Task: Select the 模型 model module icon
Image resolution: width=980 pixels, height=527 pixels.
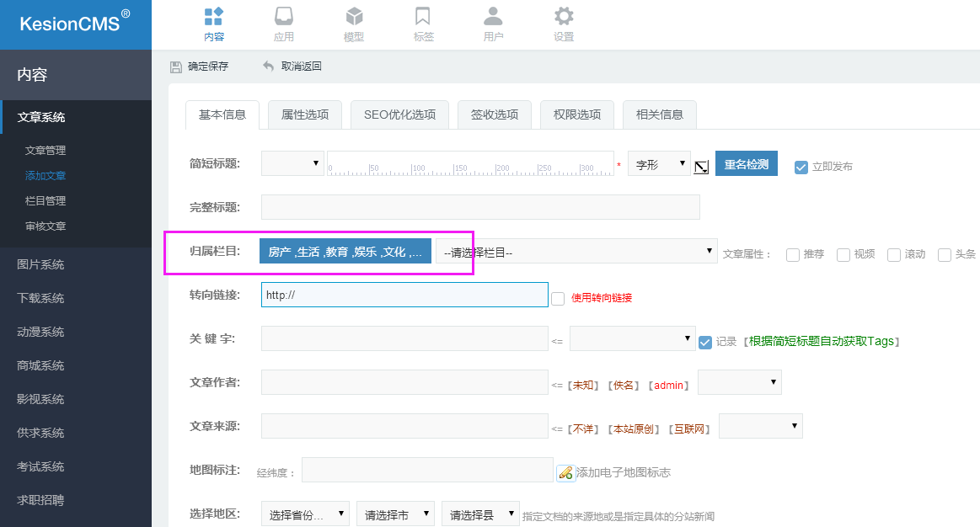Action: [x=353, y=17]
